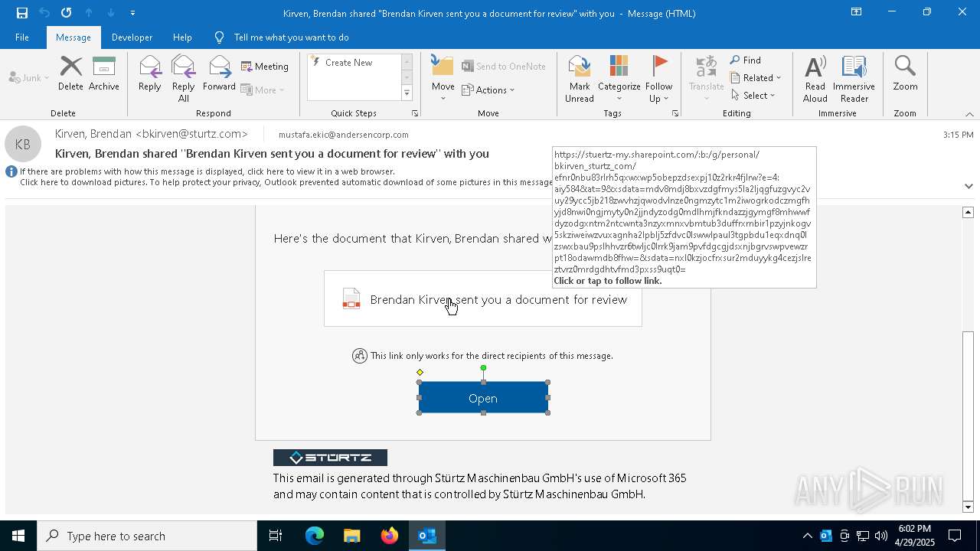Image resolution: width=980 pixels, height=551 pixels.
Task: Click the KB sender avatar
Action: coord(23,144)
